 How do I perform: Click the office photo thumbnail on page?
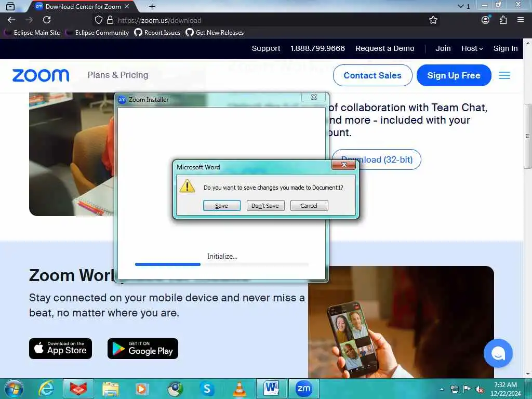coord(72,154)
